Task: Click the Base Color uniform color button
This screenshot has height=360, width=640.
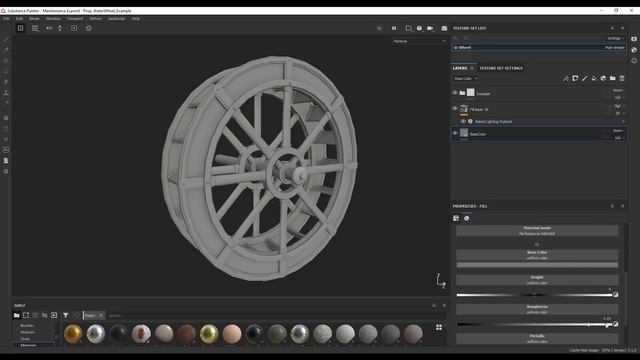Action: [537, 255]
